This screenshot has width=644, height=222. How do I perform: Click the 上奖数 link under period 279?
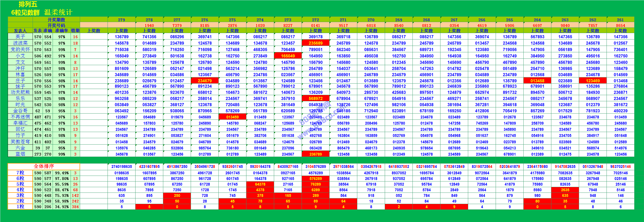(121, 31)
